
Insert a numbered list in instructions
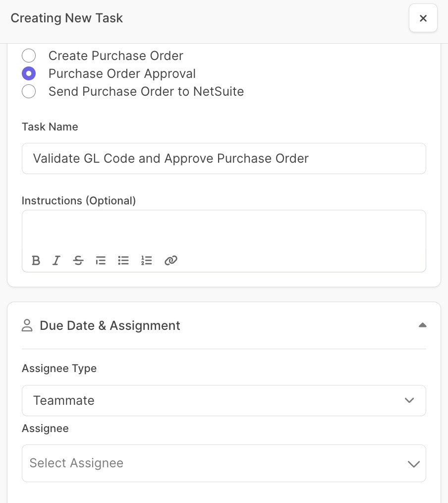[x=147, y=260]
